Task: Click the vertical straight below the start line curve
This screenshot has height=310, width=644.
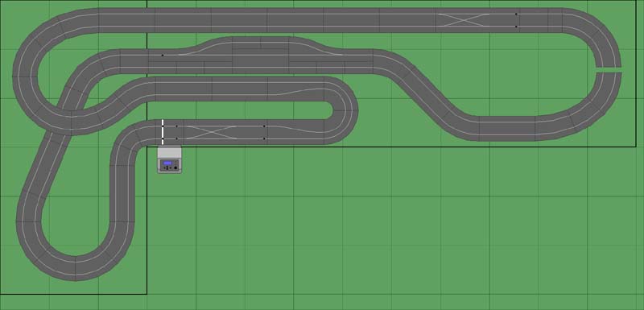Action: click(122, 193)
